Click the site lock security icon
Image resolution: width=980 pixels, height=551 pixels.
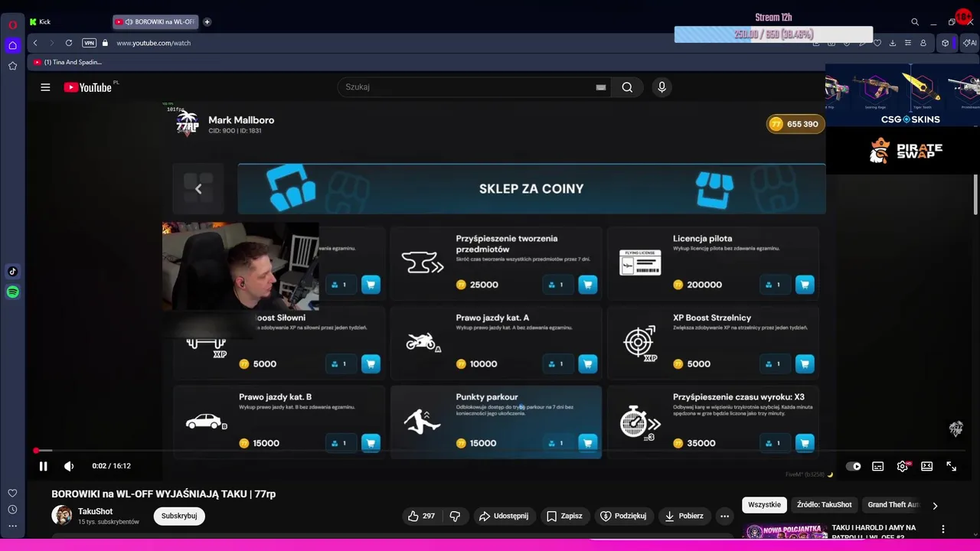(x=105, y=43)
